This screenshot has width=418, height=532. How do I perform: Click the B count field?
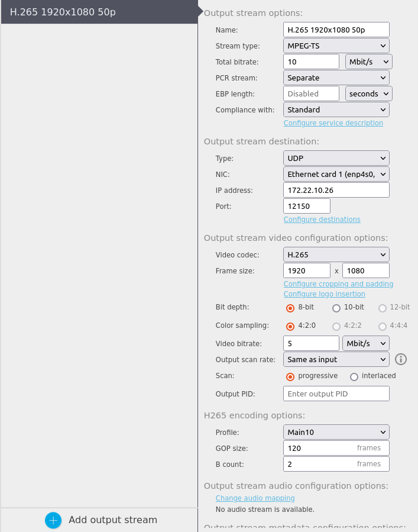tap(336, 464)
